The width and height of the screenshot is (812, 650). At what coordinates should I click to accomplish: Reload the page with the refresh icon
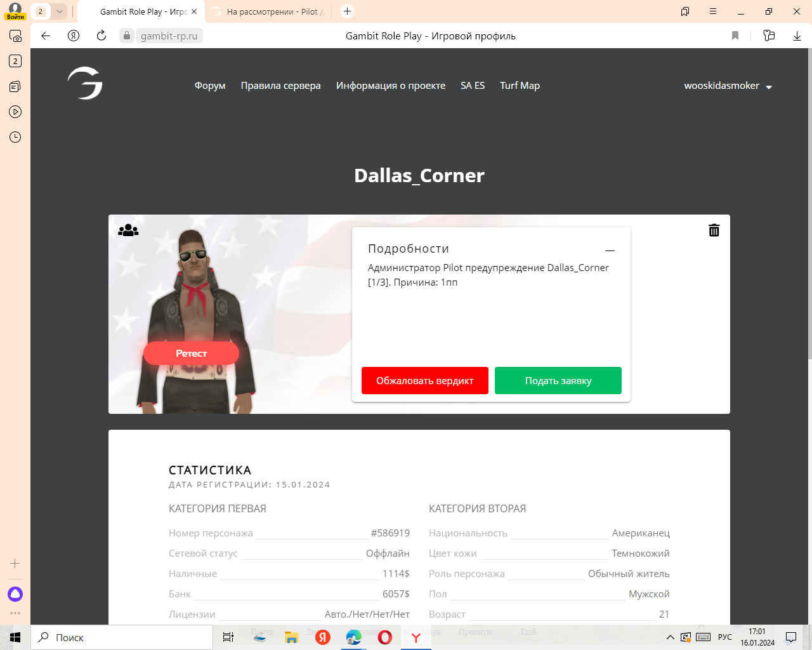tap(101, 36)
